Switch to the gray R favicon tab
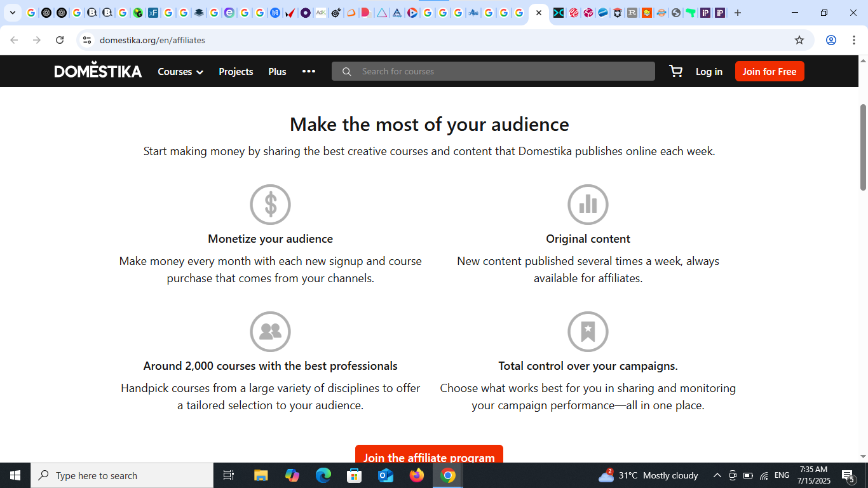 pos(632,13)
